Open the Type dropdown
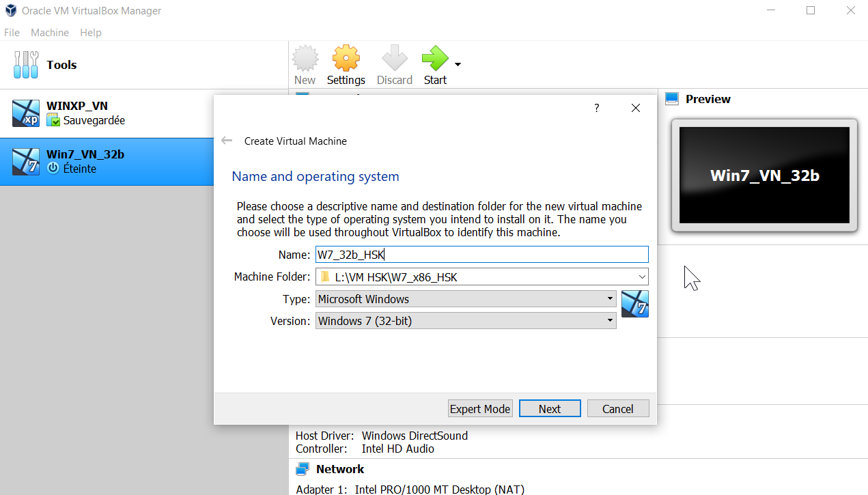This screenshot has width=868, height=495. pyautogui.click(x=466, y=299)
